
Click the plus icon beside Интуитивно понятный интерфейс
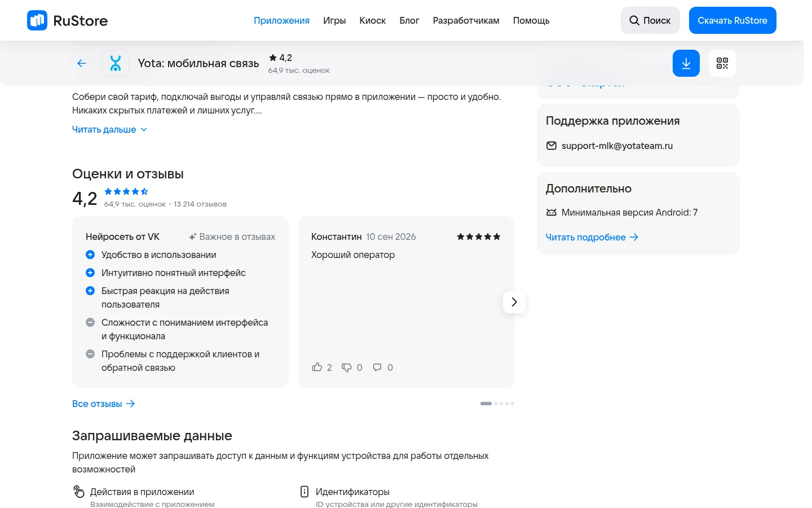tap(90, 273)
